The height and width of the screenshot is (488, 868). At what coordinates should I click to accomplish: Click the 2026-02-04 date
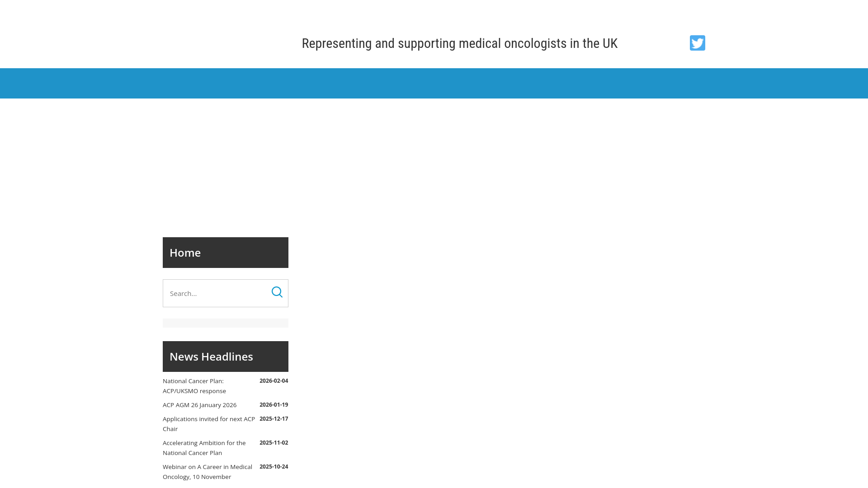tap(274, 381)
